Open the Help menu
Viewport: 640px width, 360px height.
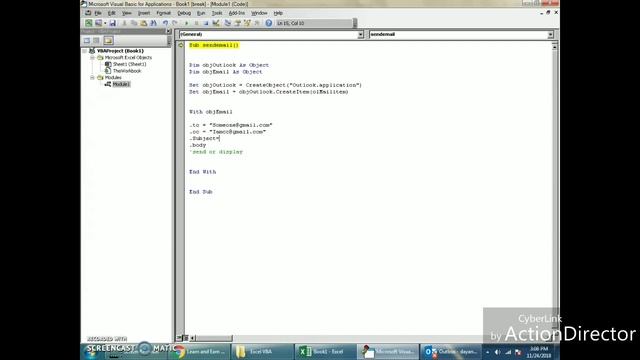278,13
